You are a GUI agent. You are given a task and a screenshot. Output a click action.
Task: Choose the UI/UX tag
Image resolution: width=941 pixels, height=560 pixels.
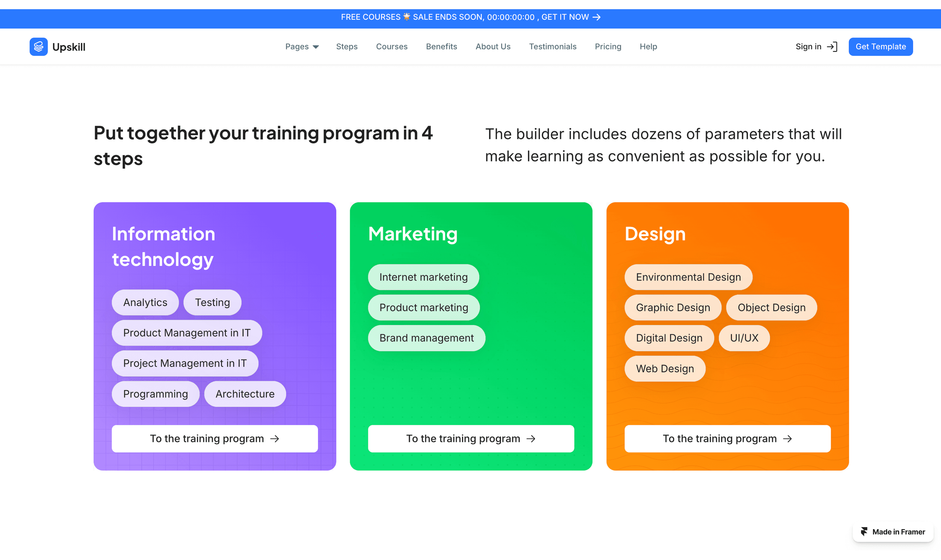744,338
